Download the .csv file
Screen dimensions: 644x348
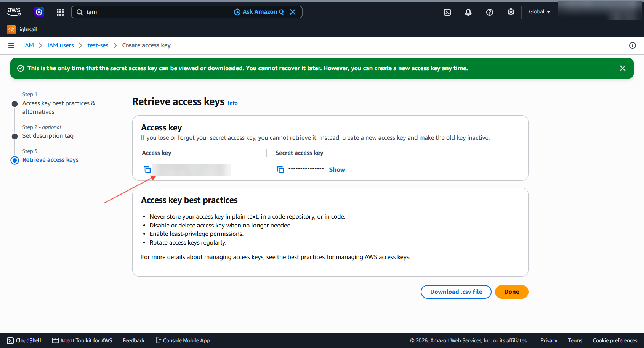[456, 292]
